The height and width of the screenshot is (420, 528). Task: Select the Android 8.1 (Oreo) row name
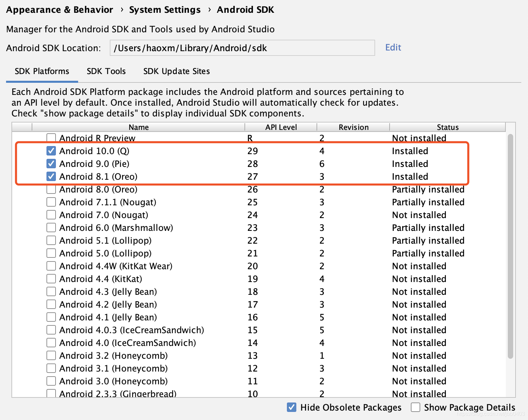click(x=98, y=176)
